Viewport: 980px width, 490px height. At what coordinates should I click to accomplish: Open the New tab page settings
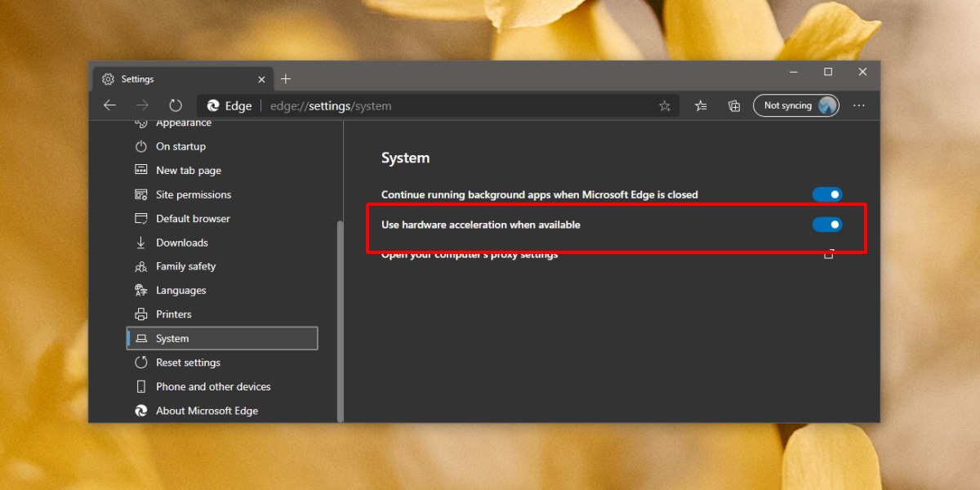[222, 171]
